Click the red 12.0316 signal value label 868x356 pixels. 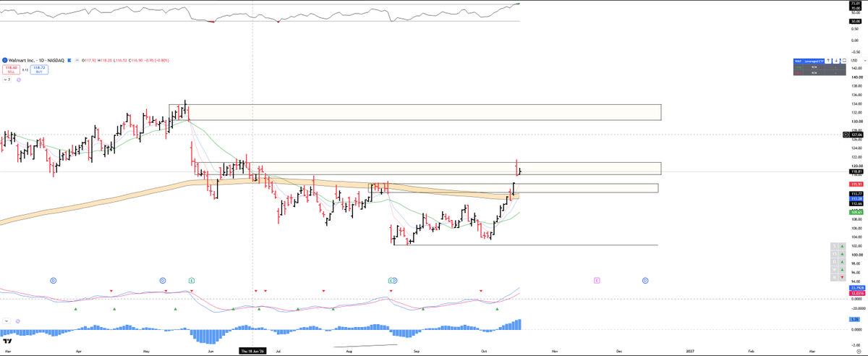(x=857, y=292)
